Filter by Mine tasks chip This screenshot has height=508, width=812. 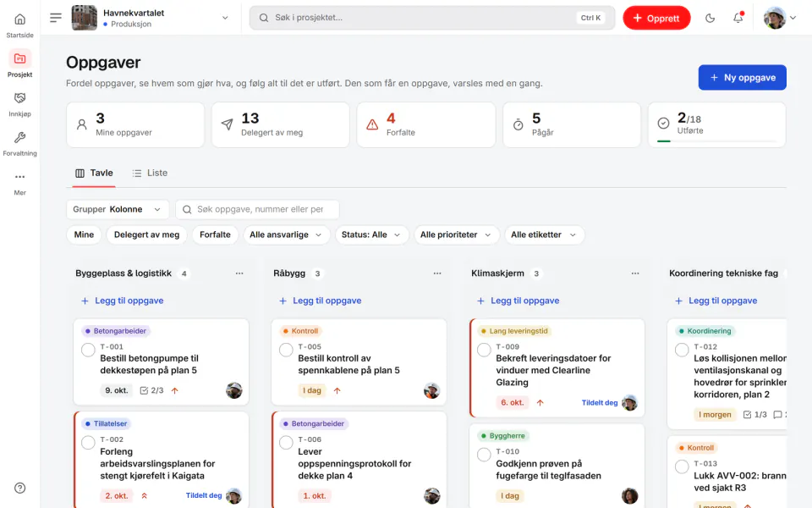[84, 235]
